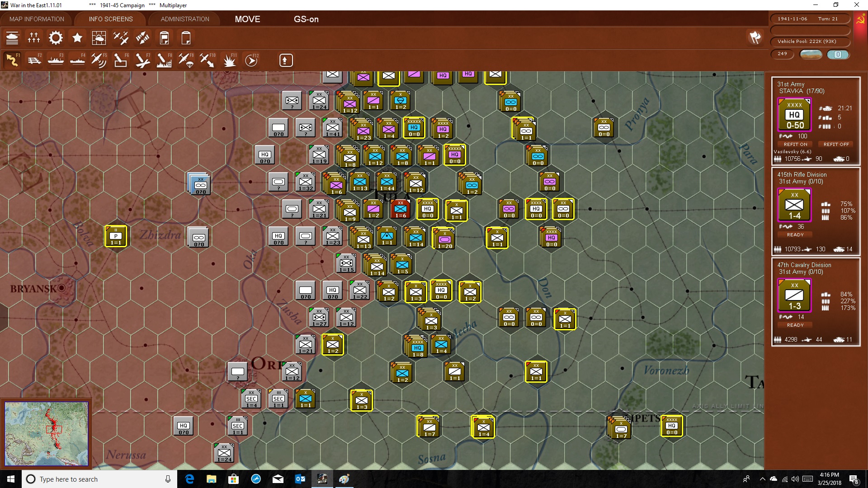Screen dimensions: 868x488
Task: Open the flagged event log report icon
Action: click(x=164, y=38)
